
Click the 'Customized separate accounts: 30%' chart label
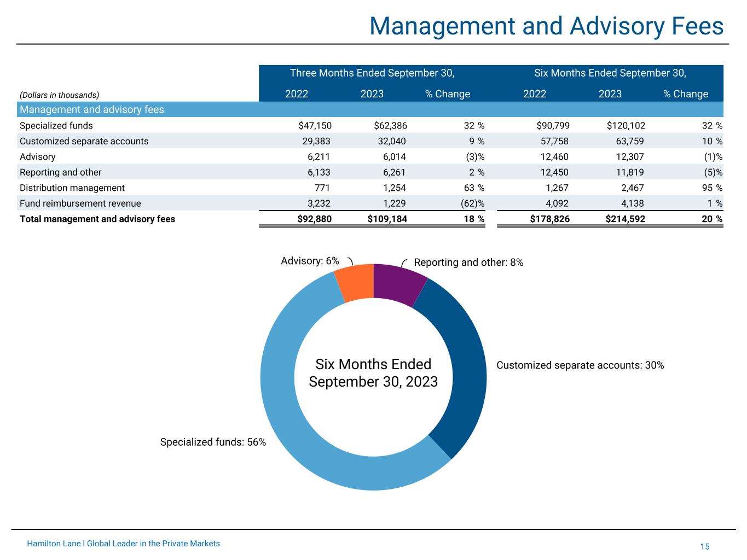tap(580, 365)
